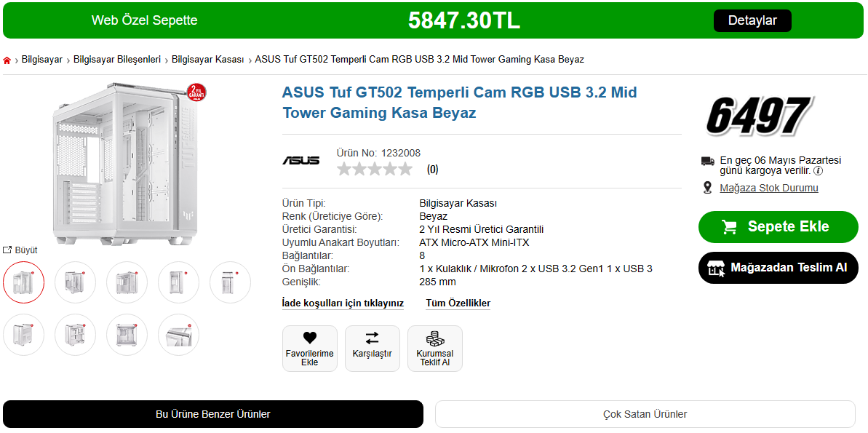Switch to Bu Ürüne Benzer Ürünler tab
Viewport: 868px width, 433px height.
click(213, 414)
